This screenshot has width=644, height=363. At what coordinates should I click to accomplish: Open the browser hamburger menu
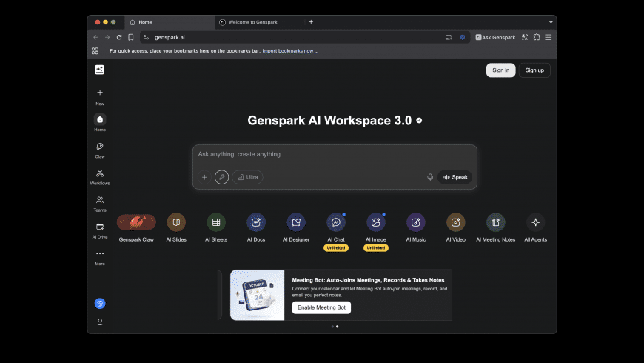(x=549, y=37)
